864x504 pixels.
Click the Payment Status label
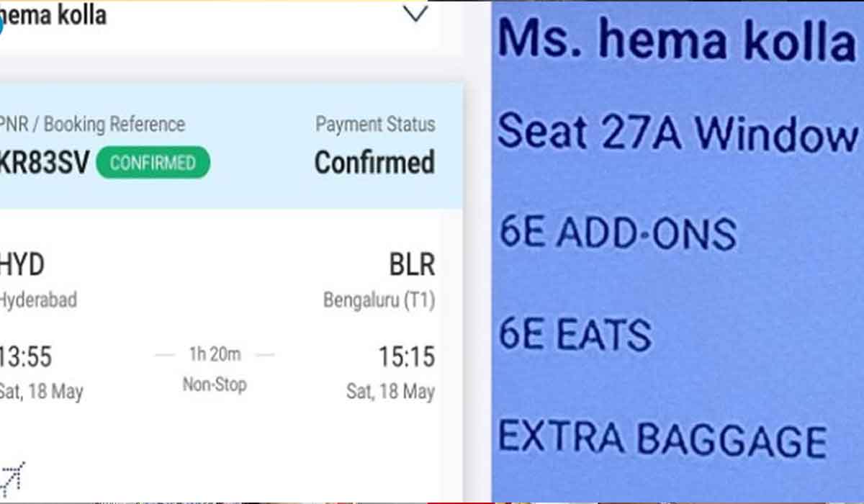click(375, 125)
